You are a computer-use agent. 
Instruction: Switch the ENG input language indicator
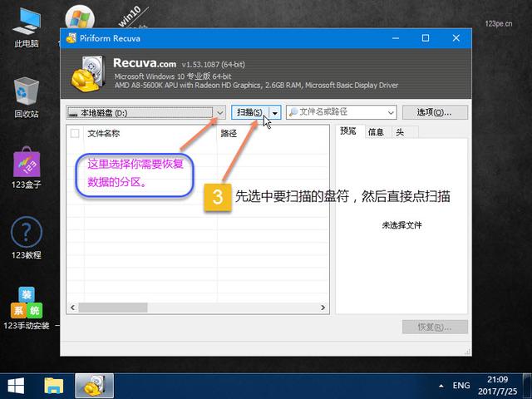click(461, 386)
